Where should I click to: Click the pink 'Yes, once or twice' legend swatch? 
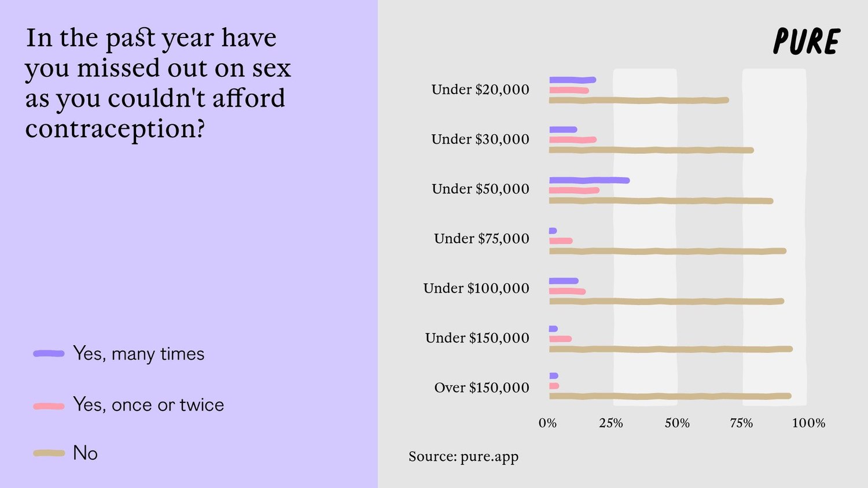click(49, 406)
